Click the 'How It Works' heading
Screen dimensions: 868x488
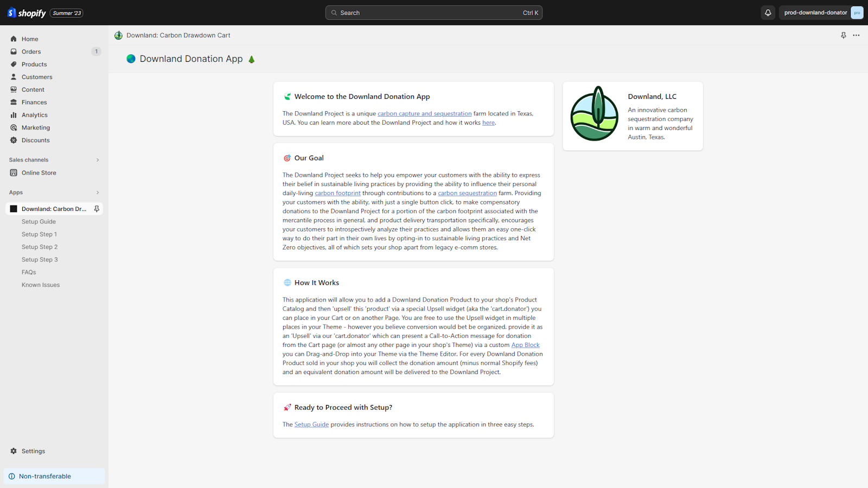[317, 282]
